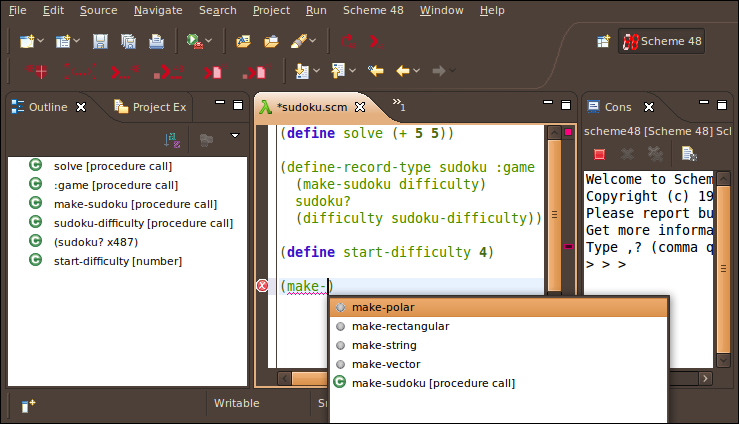Click the Next Annotation icon
The width and height of the screenshot is (739, 424).
(302, 71)
